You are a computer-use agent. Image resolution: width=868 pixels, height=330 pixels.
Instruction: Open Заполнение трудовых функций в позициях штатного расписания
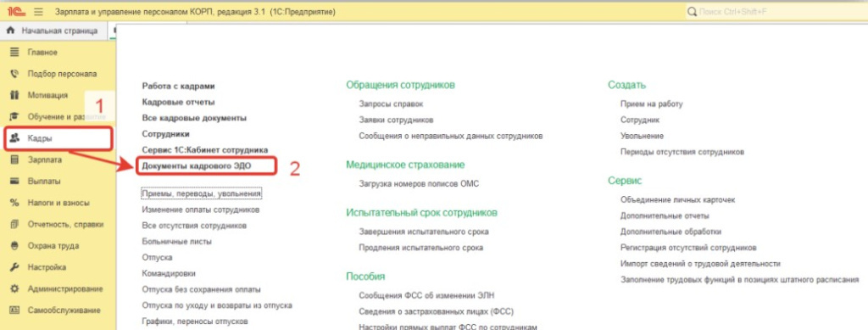pyautogui.click(x=739, y=280)
